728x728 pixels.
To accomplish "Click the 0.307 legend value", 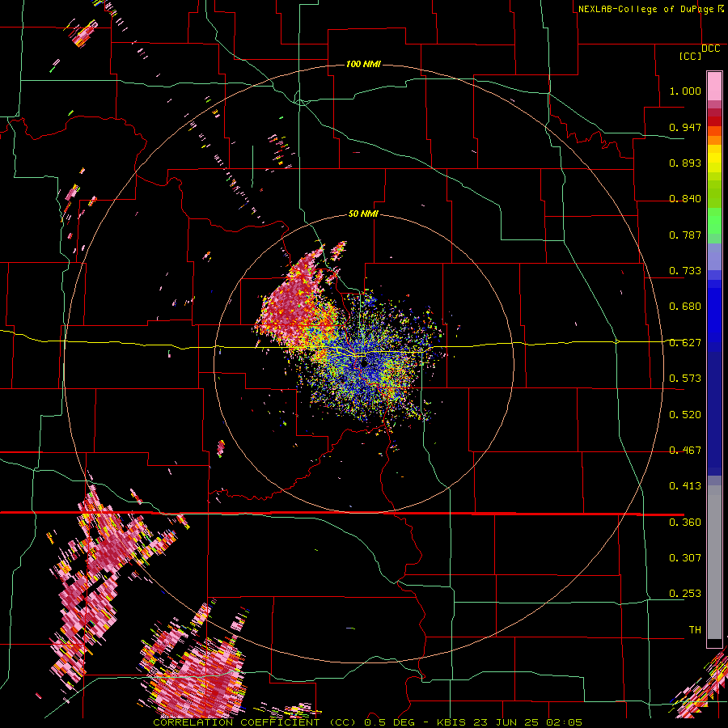I will 685,558.
